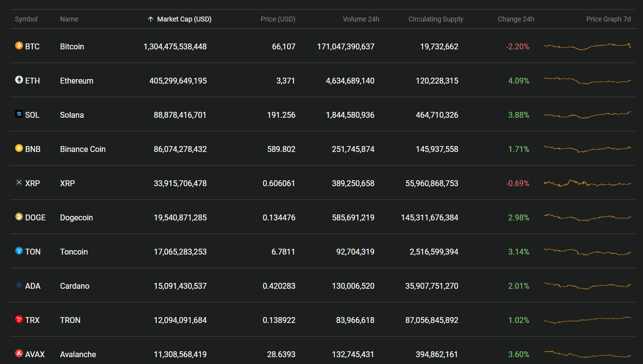Click XRP's 7-day price sparkline
Screen dimensions: 643x364
[587, 183]
